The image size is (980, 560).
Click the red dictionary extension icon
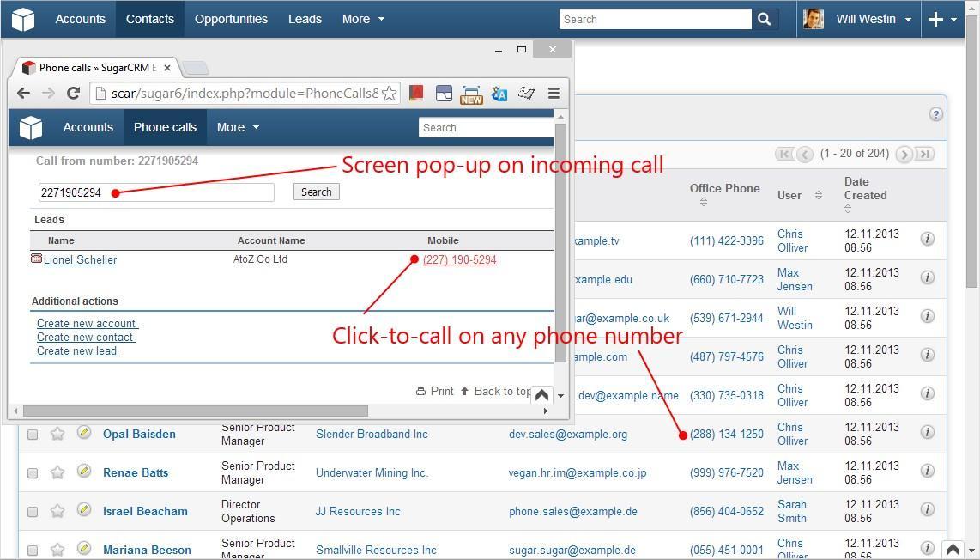[415, 93]
